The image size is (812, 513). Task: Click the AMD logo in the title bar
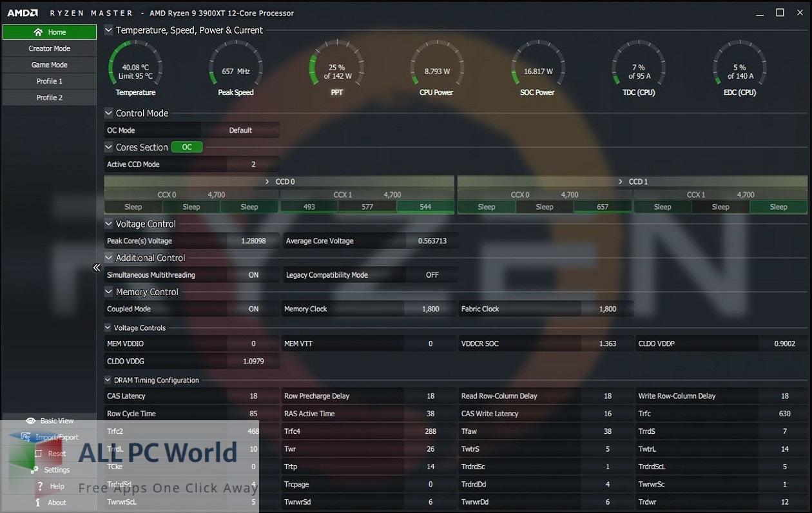pyautogui.click(x=23, y=13)
